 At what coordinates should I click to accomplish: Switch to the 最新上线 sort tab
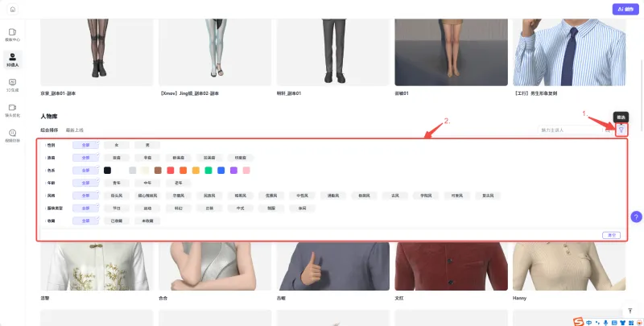(75, 130)
